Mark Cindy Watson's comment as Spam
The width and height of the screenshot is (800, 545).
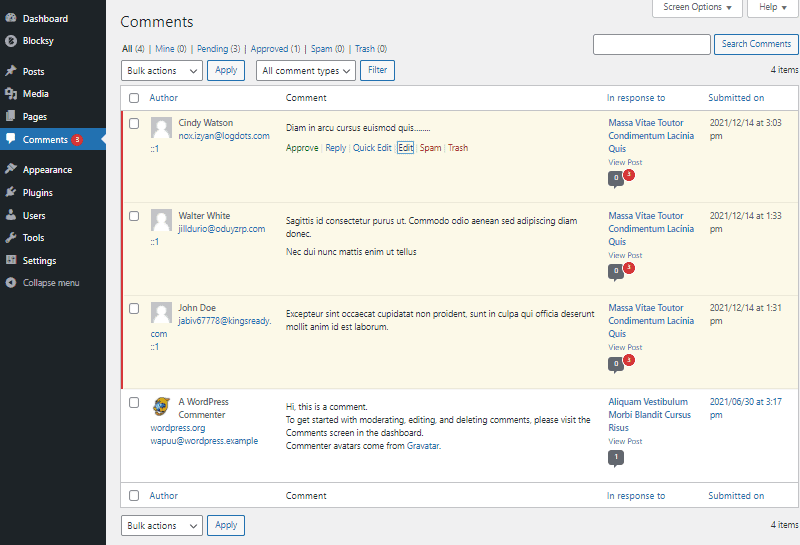pos(431,147)
